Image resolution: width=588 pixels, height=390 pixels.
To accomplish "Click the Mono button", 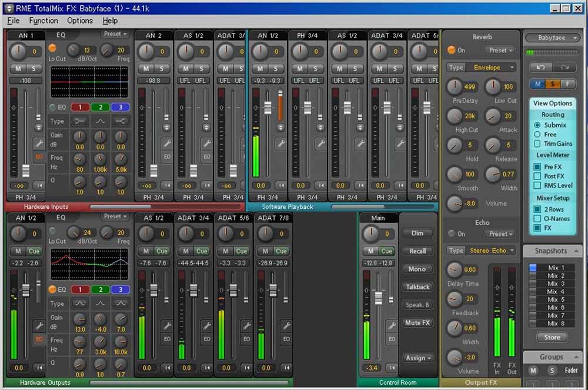I will click(x=417, y=269).
